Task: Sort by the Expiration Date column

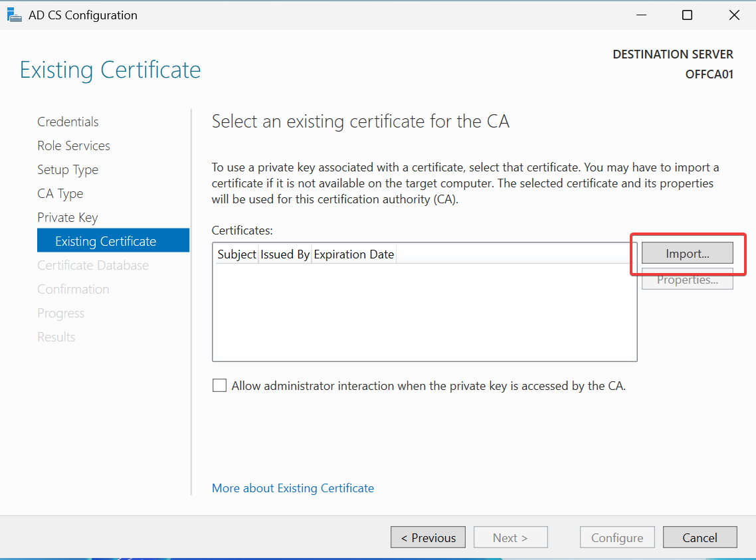Action: pos(353,254)
